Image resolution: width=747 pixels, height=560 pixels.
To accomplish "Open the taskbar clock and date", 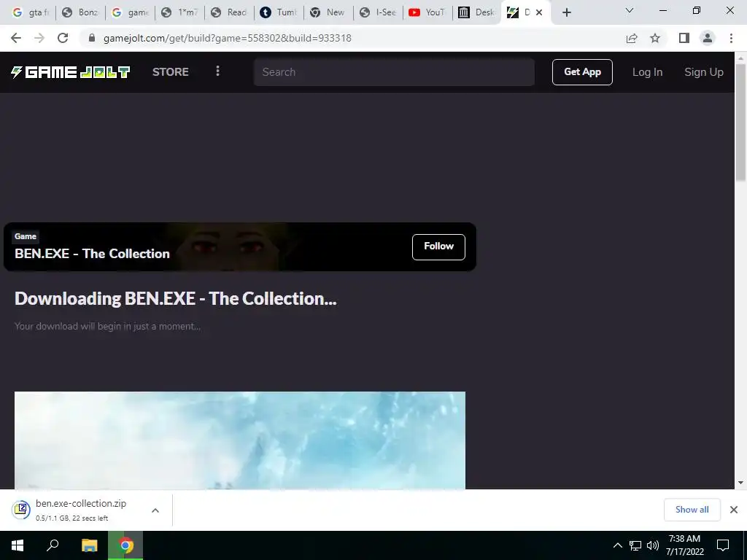I will pyautogui.click(x=684, y=545).
